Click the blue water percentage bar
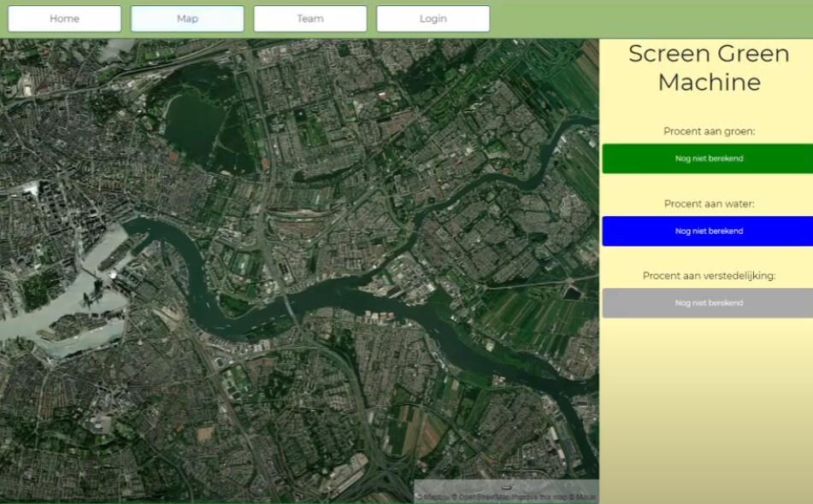This screenshot has height=504, width=813. pyautogui.click(x=707, y=231)
